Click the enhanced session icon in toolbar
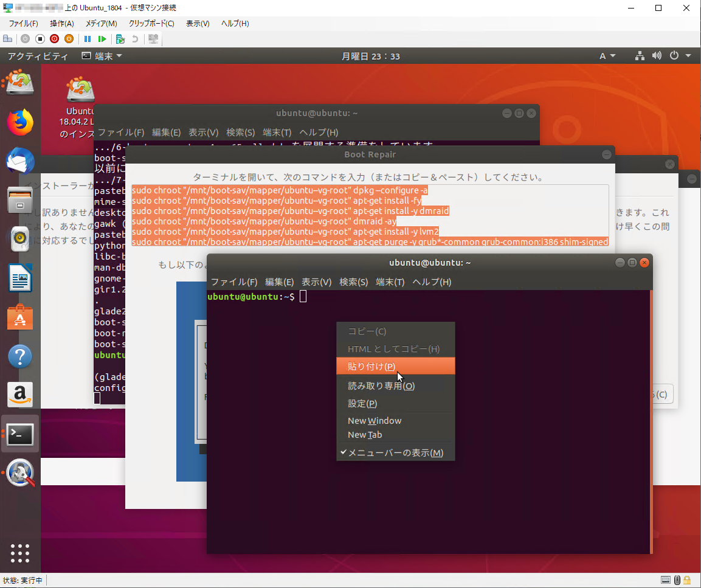The height and width of the screenshot is (588, 701). pos(153,39)
